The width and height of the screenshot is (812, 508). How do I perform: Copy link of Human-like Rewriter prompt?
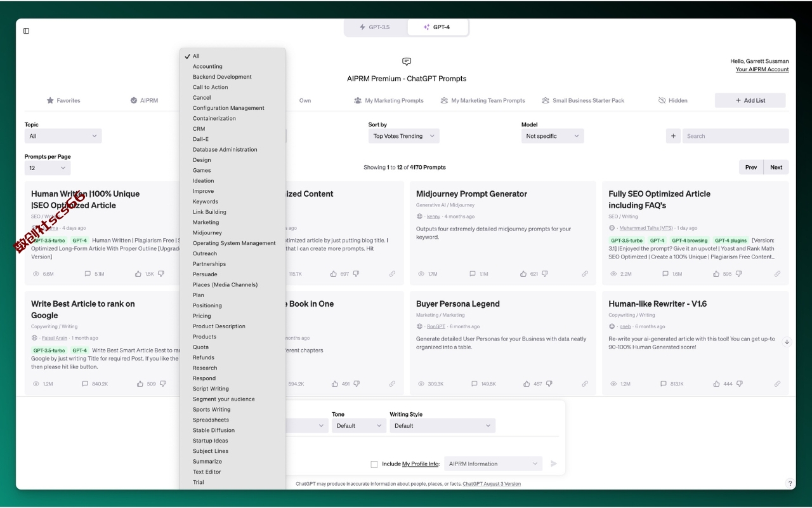click(x=776, y=384)
